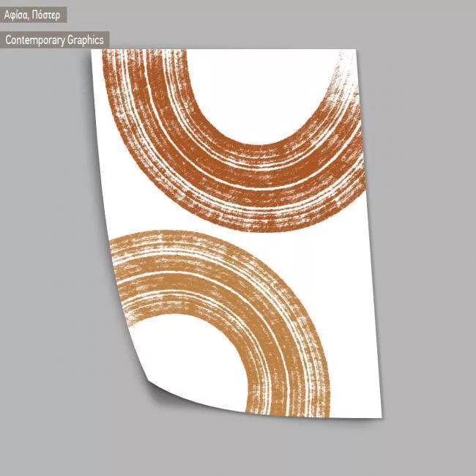Click the word "Πόστερ" in the tag
The width and height of the screenshot is (476, 476).
48,15
